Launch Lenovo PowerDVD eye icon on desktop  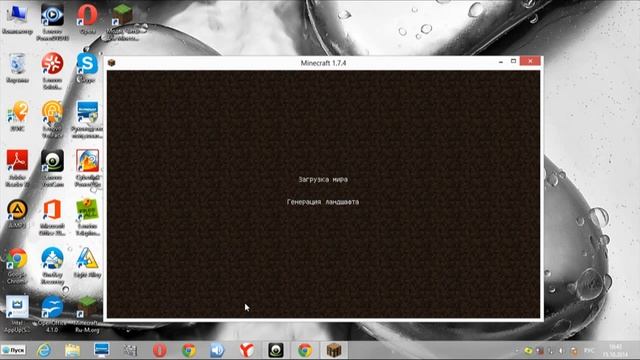[52, 21]
